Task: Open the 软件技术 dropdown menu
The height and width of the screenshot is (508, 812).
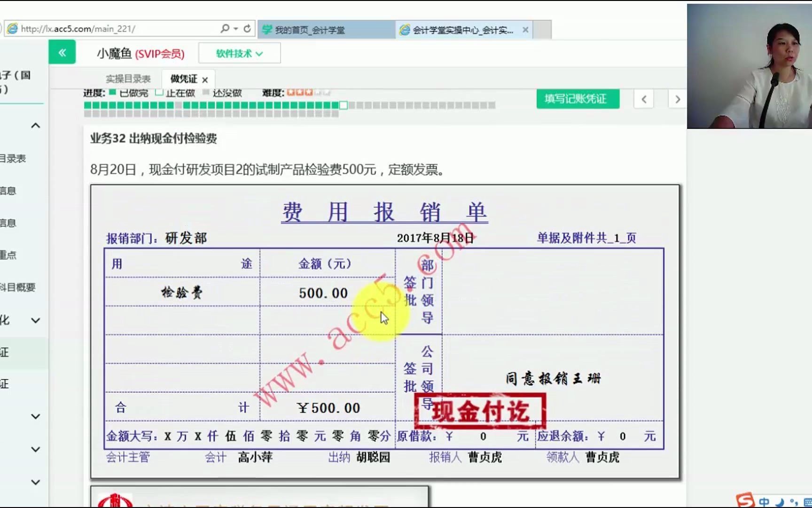Action: tap(239, 53)
